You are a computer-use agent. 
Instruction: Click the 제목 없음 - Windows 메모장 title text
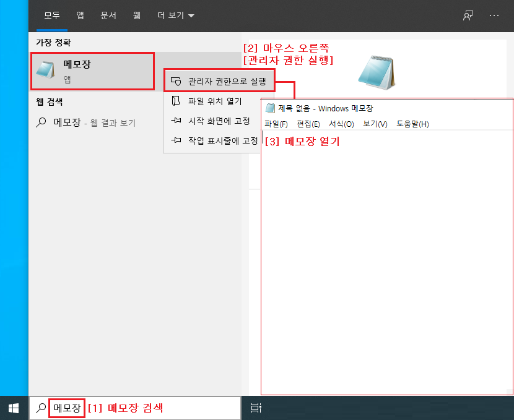(326, 108)
